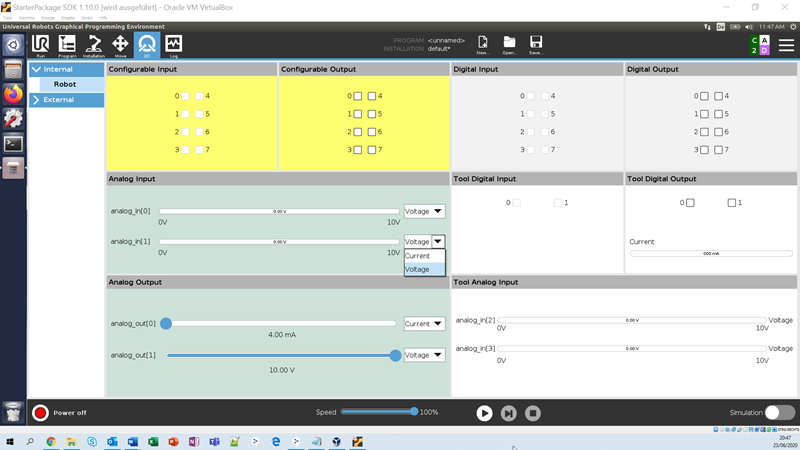
Task: Select Current from the open dropdown list
Action: (418, 256)
